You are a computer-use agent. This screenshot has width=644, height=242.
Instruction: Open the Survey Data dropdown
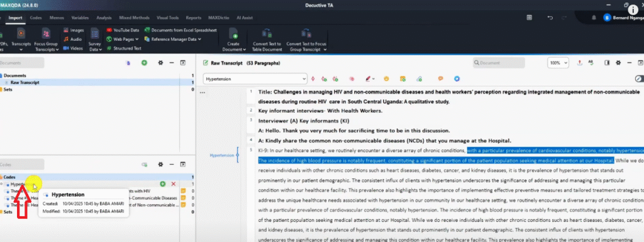(x=95, y=40)
